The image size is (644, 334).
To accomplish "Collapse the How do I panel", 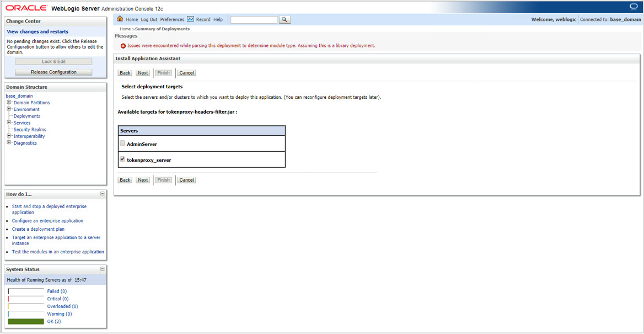I will tap(102, 193).
